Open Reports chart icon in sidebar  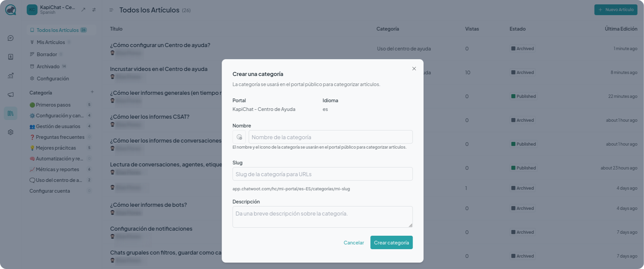pyautogui.click(x=11, y=76)
